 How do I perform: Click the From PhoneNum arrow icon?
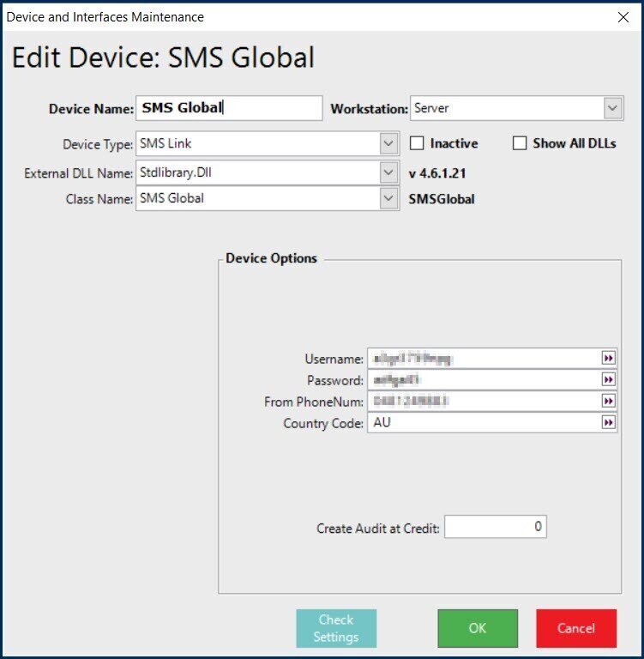(x=609, y=401)
